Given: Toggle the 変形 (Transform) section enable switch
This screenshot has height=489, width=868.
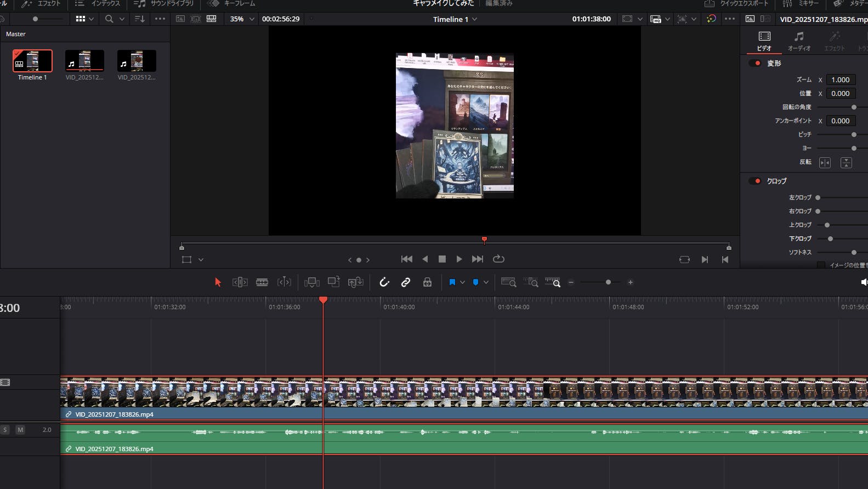Looking at the screenshot, I should [755, 64].
